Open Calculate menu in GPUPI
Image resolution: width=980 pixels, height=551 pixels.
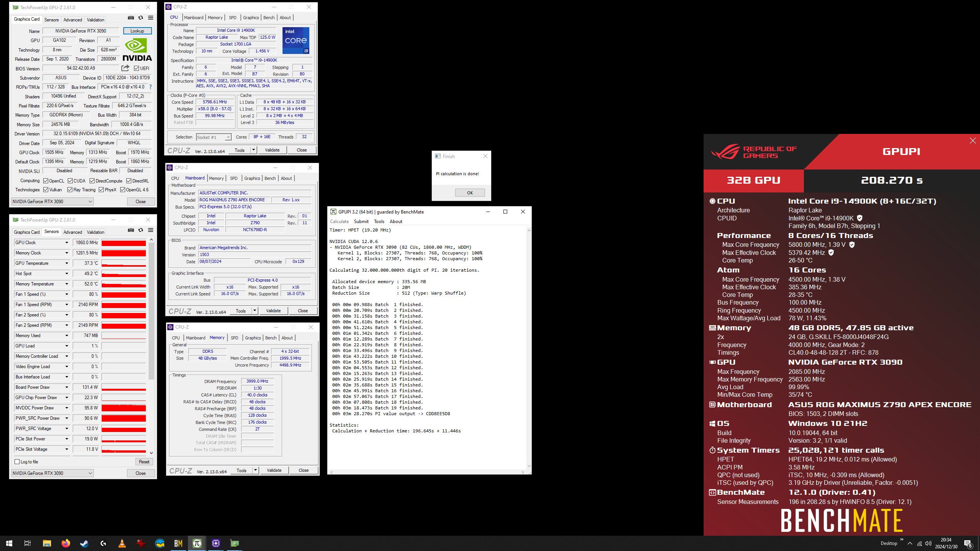tap(339, 222)
